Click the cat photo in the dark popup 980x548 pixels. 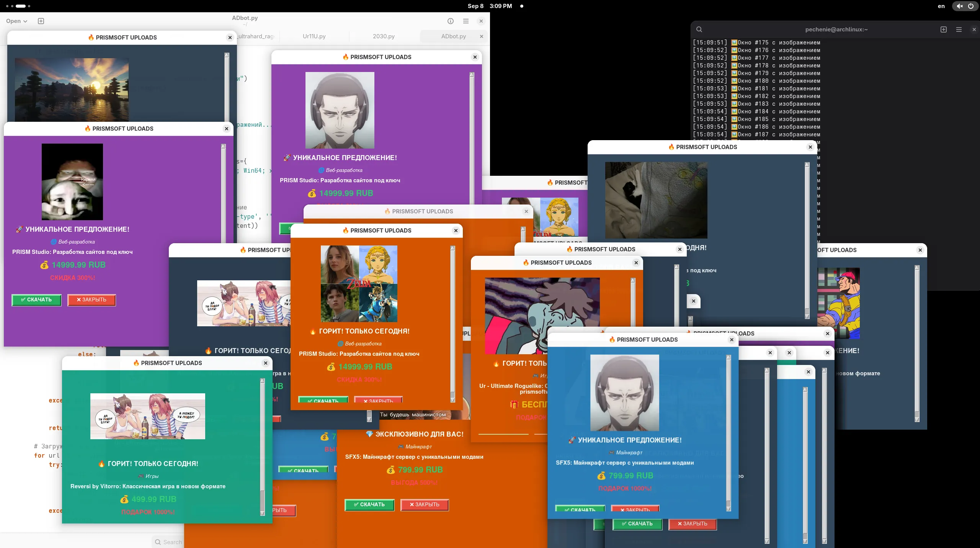[x=656, y=200]
